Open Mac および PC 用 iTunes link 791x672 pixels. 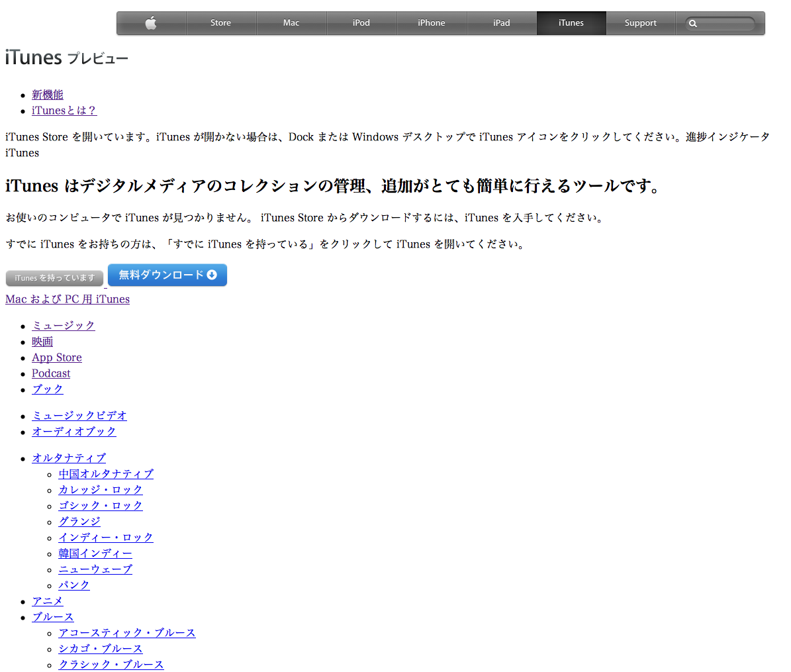tap(68, 299)
